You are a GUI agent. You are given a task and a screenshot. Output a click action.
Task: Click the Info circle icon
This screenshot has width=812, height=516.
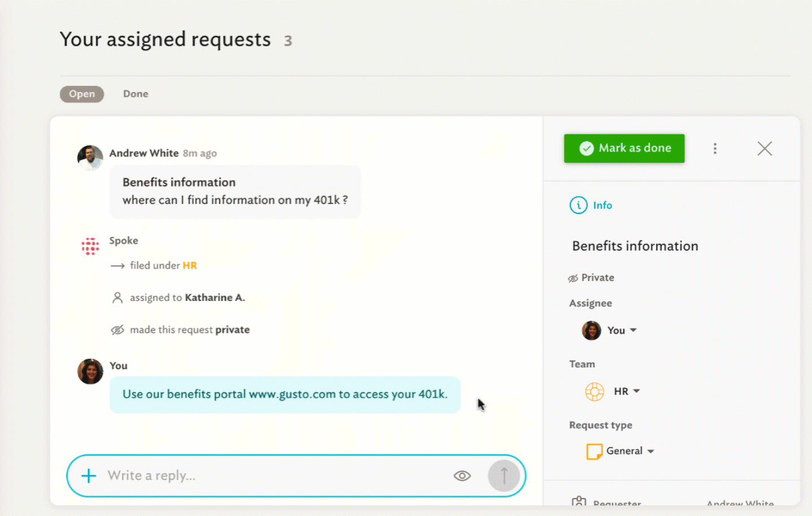pyautogui.click(x=578, y=205)
